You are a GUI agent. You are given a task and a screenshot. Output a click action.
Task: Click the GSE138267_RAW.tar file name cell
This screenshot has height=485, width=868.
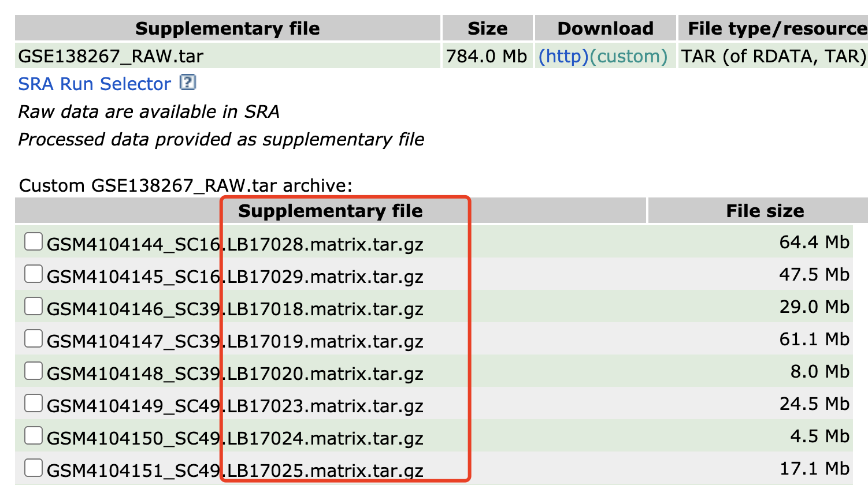111,57
